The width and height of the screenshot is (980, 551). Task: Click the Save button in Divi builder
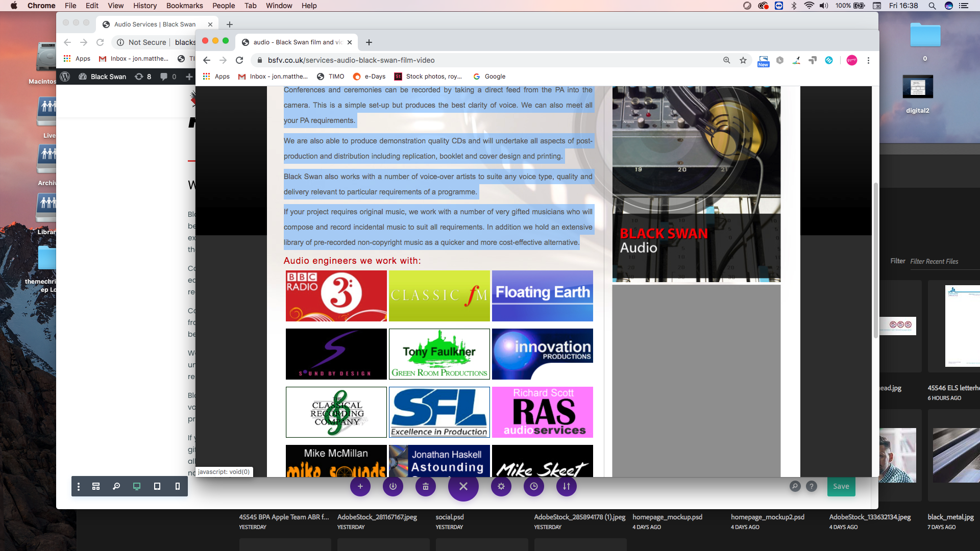[x=841, y=486]
